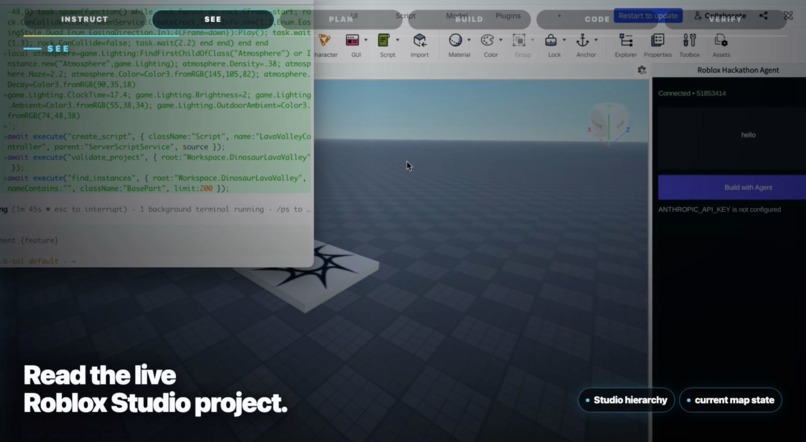
Task: Click the Studio hierarchy pill
Action: tap(627, 400)
